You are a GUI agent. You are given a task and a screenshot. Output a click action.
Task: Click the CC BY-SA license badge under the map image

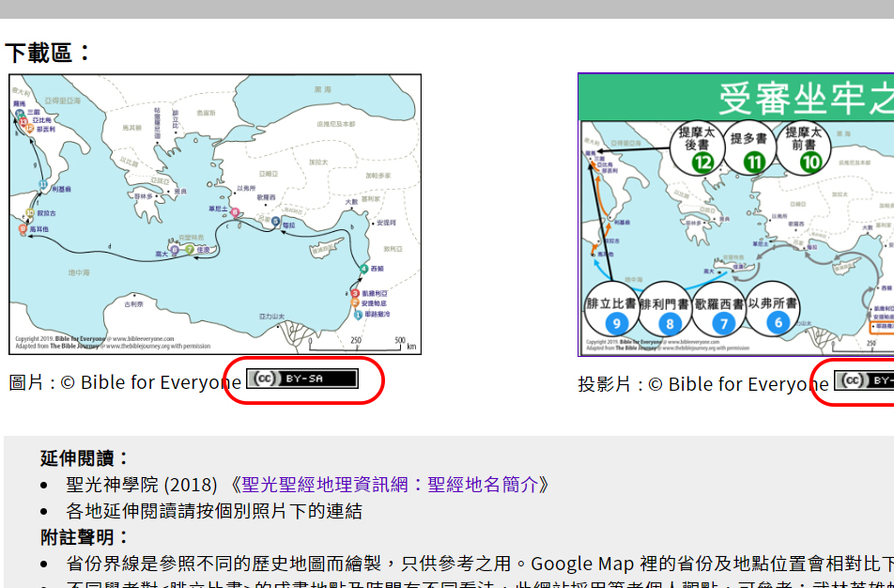click(301, 379)
